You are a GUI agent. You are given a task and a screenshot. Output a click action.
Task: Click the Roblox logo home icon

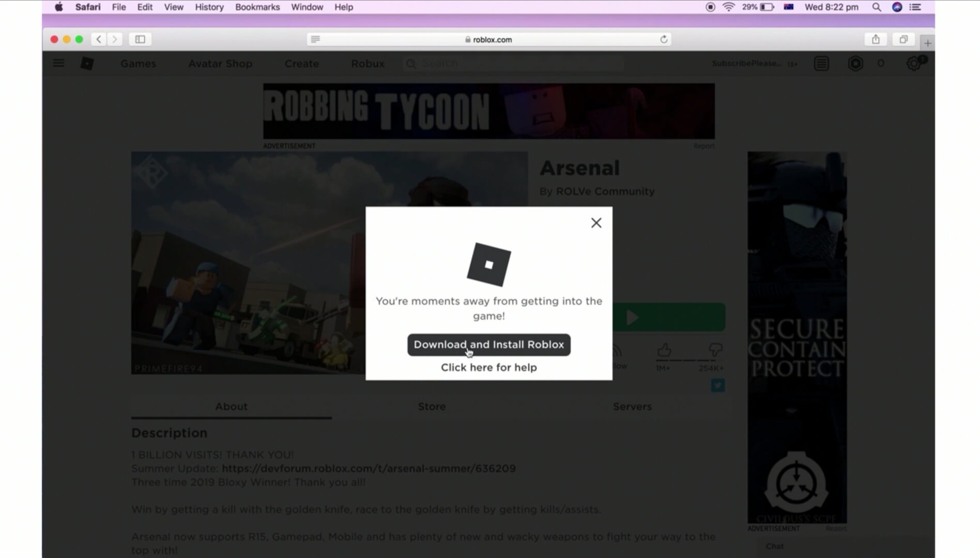tap(87, 64)
